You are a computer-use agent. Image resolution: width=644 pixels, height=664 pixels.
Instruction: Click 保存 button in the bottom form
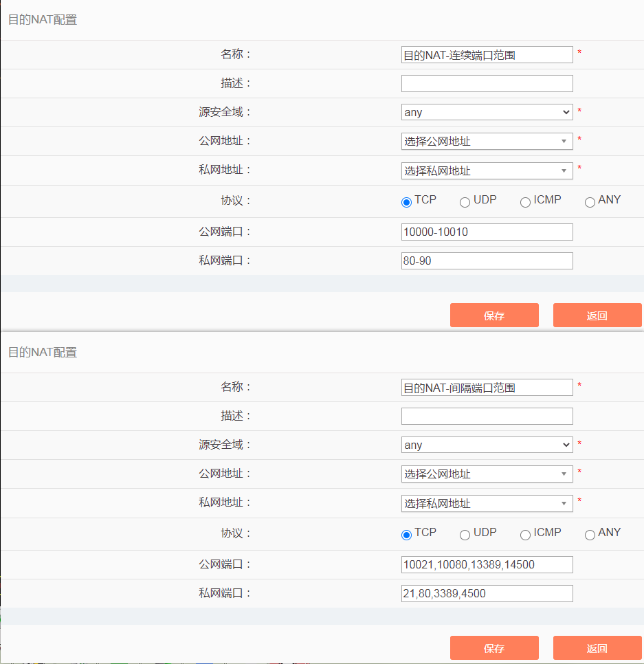tap(494, 648)
